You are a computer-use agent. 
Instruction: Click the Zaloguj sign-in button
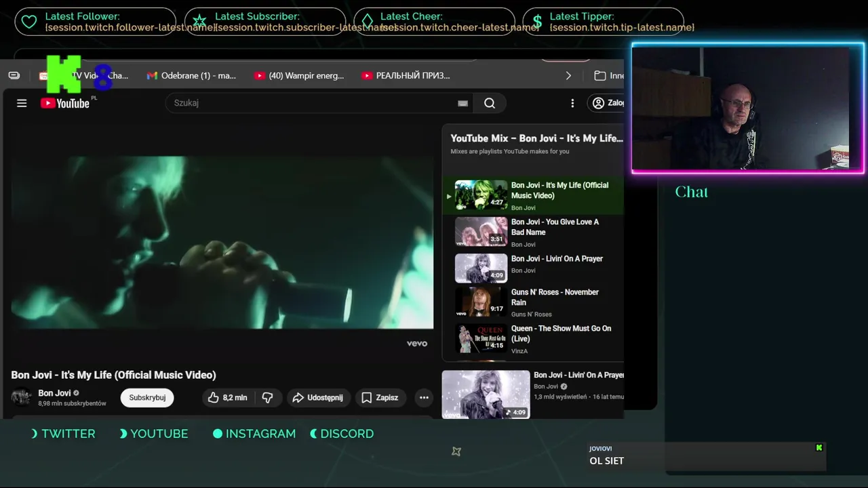click(x=608, y=103)
